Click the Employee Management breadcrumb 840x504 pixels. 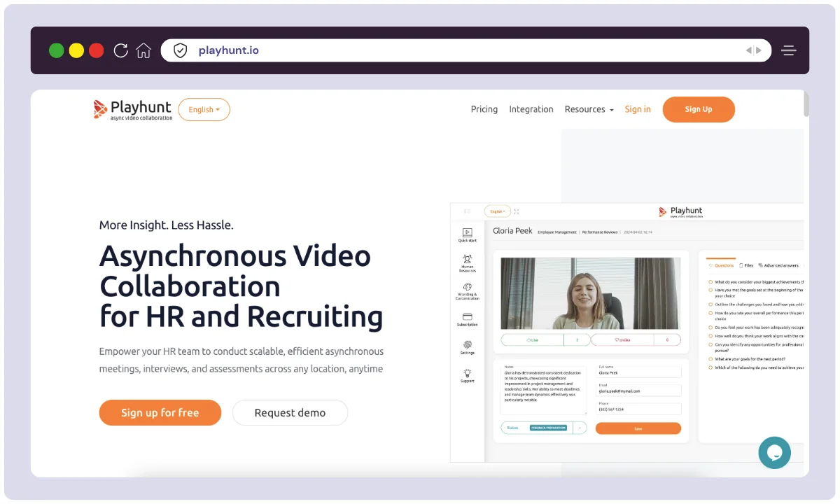(x=557, y=232)
